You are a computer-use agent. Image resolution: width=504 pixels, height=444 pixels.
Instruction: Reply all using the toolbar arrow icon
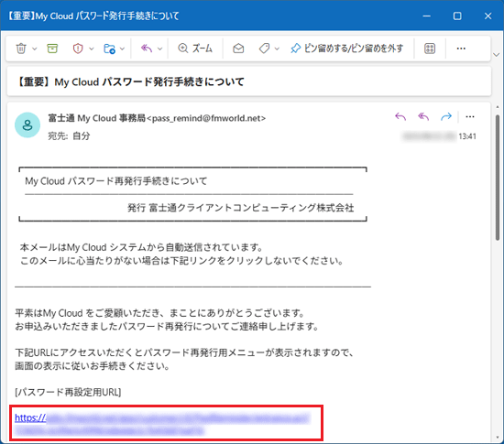click(147, 49)
